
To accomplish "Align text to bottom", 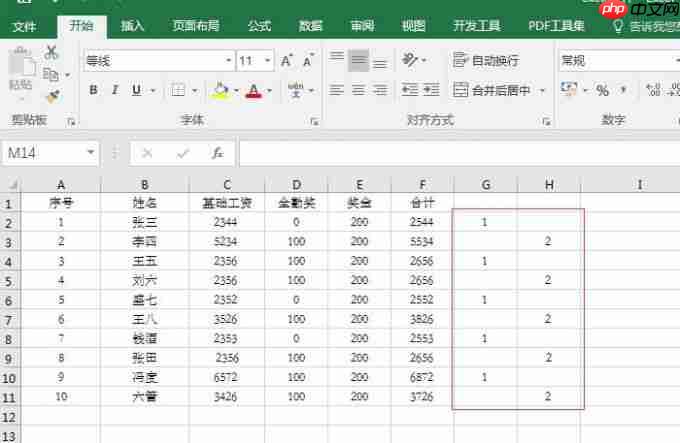I will pyautogui.click(x=380, y=61).
